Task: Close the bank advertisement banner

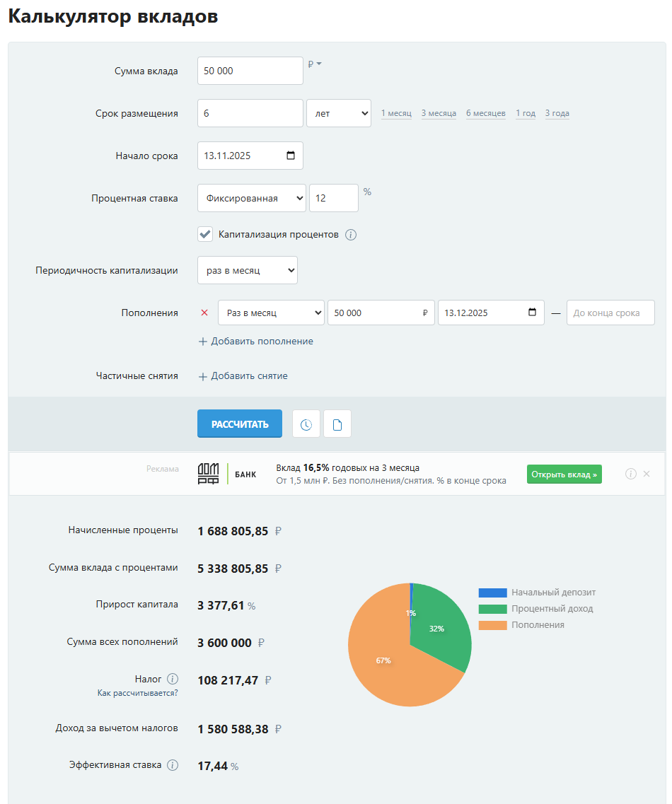Action: pyautogui.click(x=647, y=474)
